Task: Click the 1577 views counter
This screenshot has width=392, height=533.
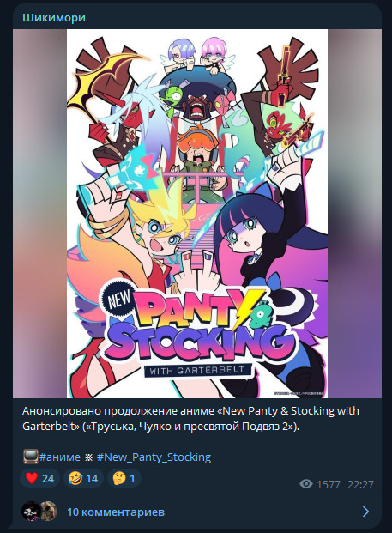Action: pyautogui.click(x=329, y=484)
